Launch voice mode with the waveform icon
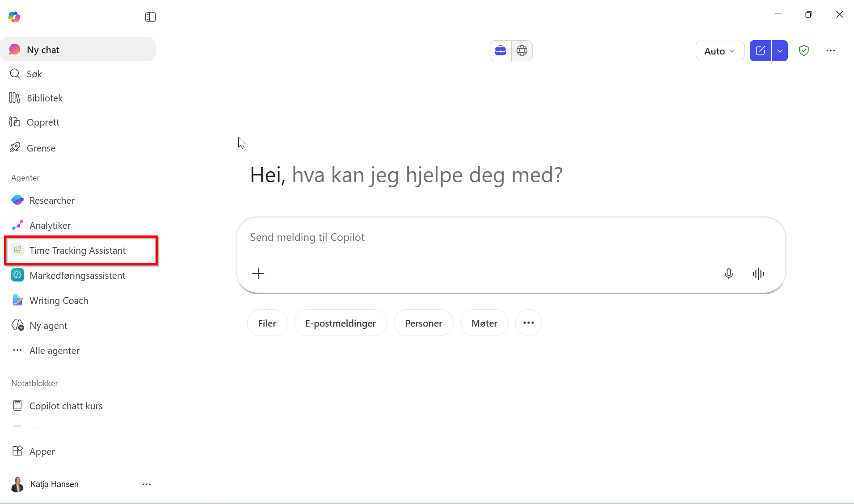The image size is (854, 504). coord(758,273)
